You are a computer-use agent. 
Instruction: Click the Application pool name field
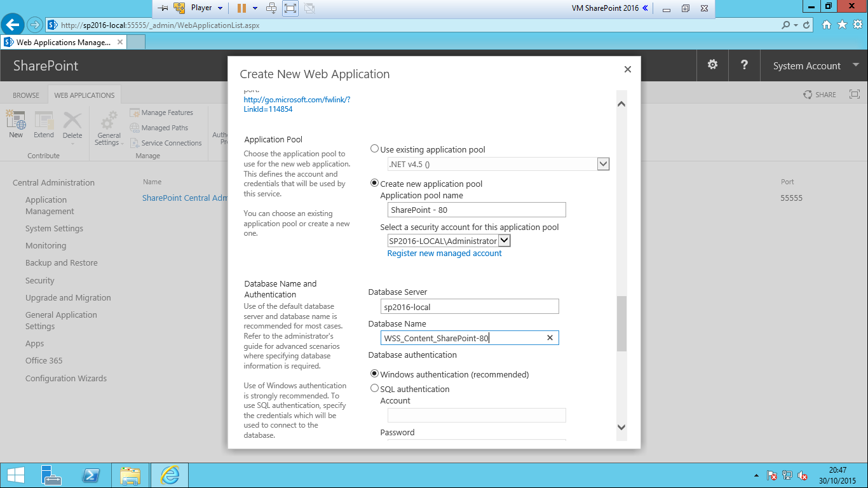pos(477,210)
